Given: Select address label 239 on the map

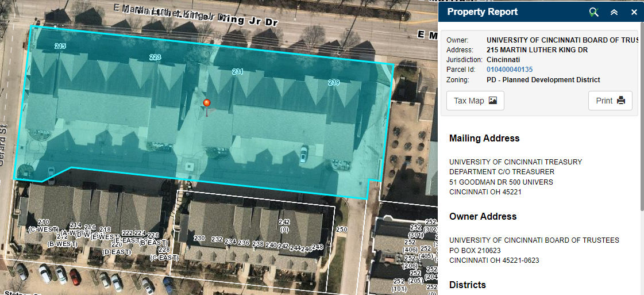Looking at the screenshot, I should click(x=334, y=83).
